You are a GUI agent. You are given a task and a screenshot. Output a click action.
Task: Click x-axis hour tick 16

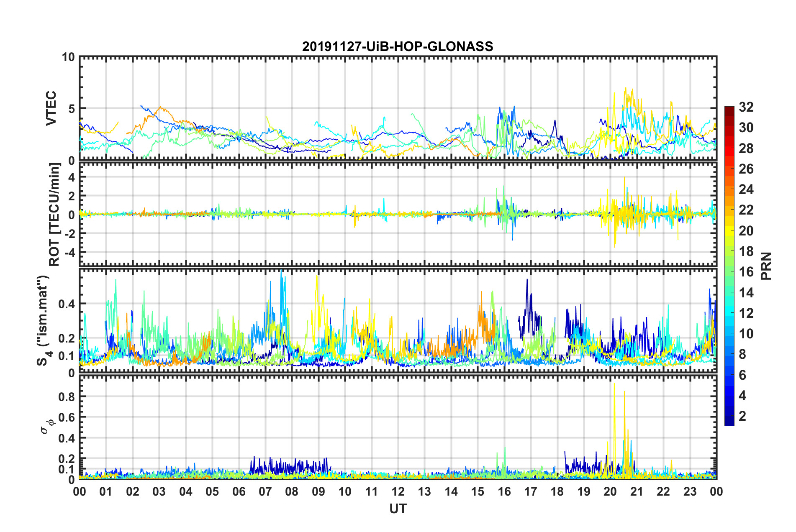pyautogui.click(x=504, y=491)
